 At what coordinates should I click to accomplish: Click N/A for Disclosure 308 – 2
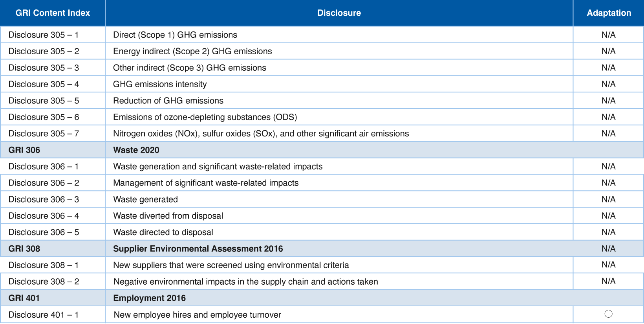coord(609,281)
